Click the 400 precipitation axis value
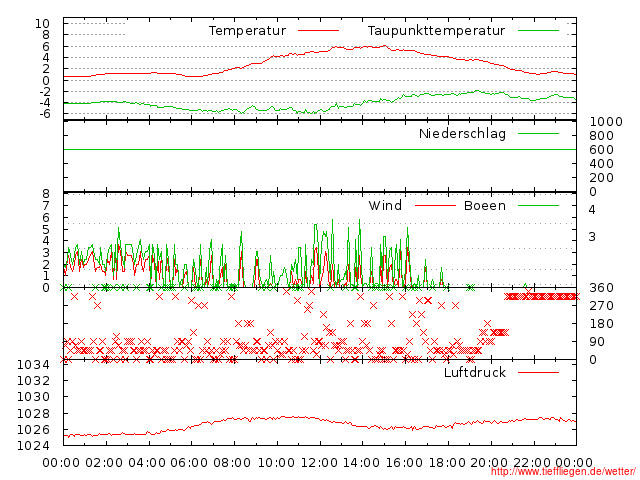640x480 pixels. 602,164
